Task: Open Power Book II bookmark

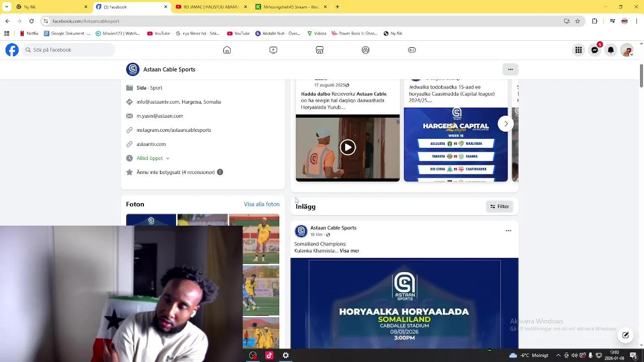Action: [x=354, y=34]
